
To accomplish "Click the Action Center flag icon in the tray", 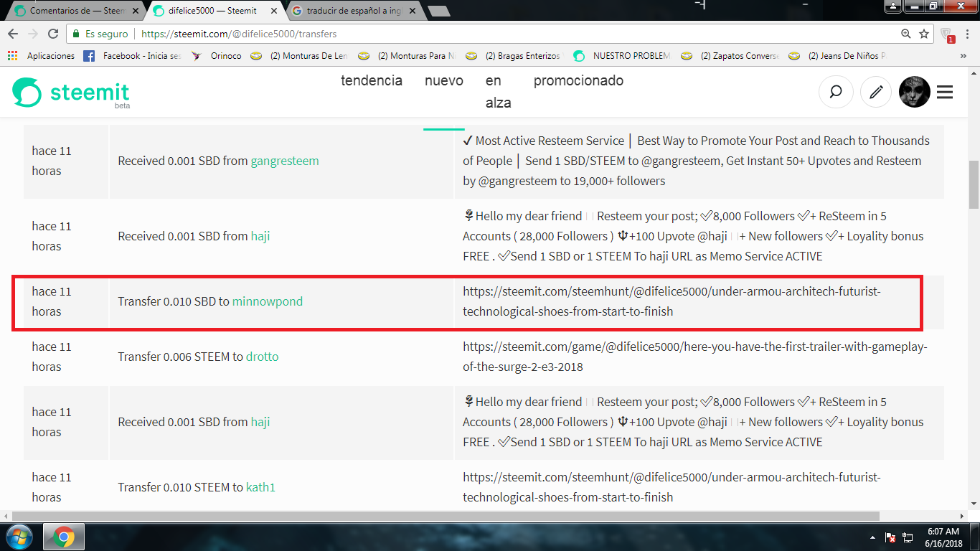I will [890, 537].
